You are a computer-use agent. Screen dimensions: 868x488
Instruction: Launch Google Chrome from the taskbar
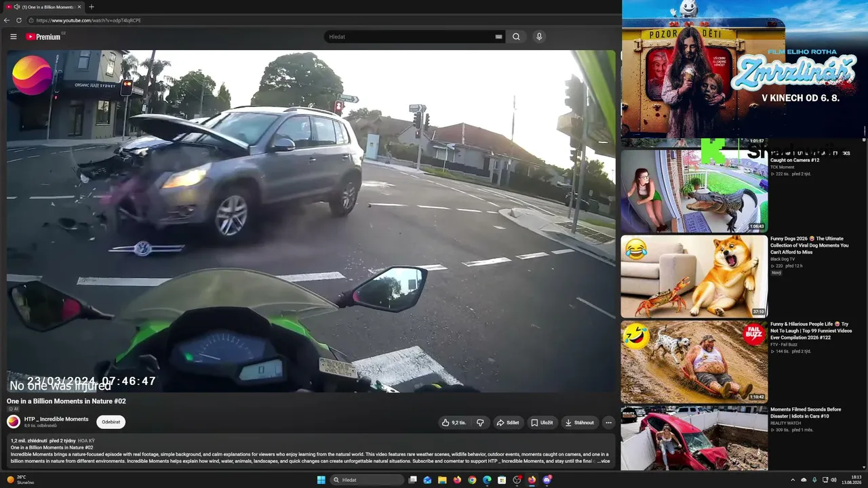(x=472, y=480)
